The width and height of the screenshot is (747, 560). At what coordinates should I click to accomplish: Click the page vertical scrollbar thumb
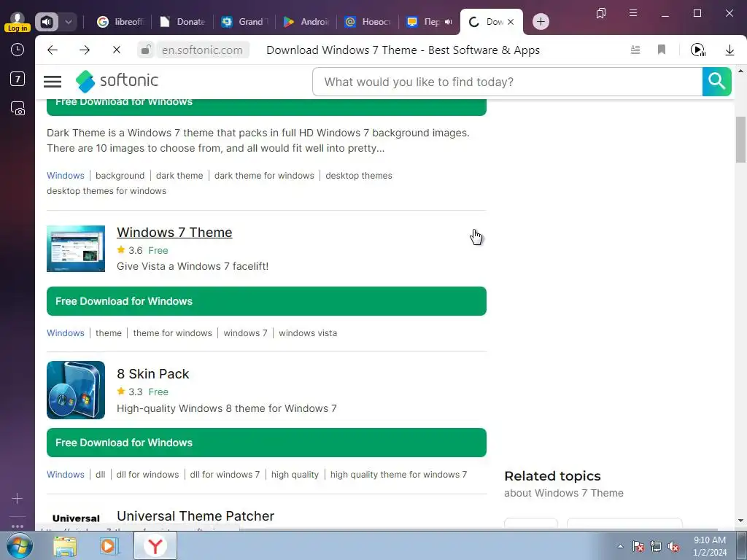pos(740,139)
